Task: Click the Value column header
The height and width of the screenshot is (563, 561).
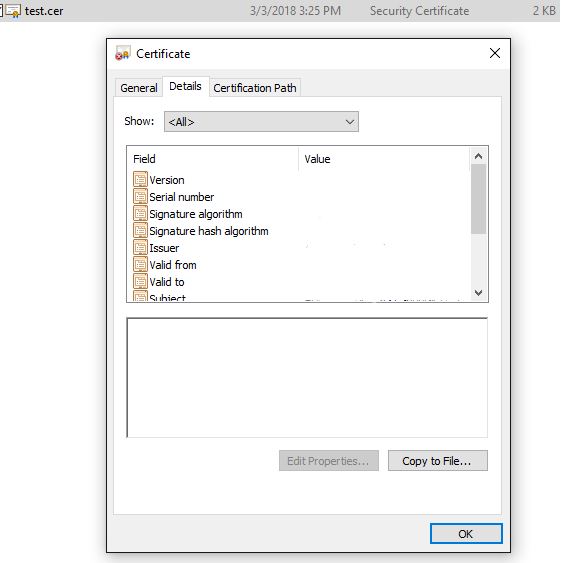Action: click(384, 159)
